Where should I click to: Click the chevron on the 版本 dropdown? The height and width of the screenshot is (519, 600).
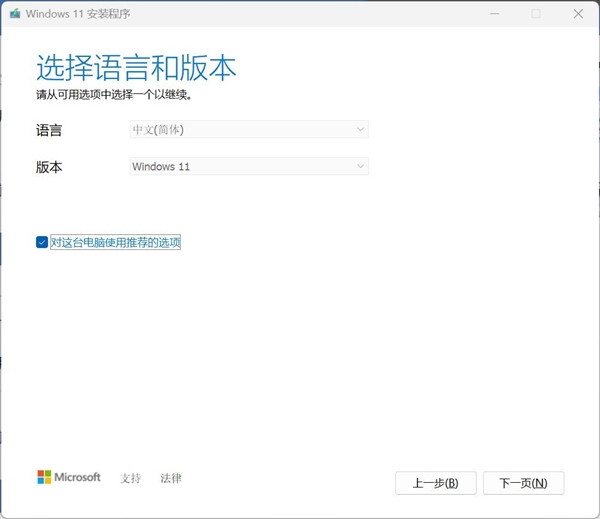click(x=360, y=166)
